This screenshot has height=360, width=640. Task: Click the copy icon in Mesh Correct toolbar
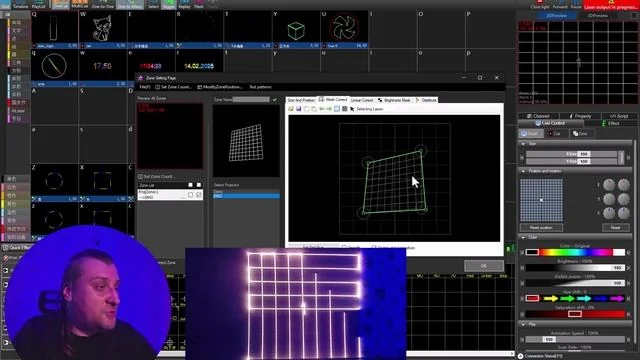pos(307,109)
